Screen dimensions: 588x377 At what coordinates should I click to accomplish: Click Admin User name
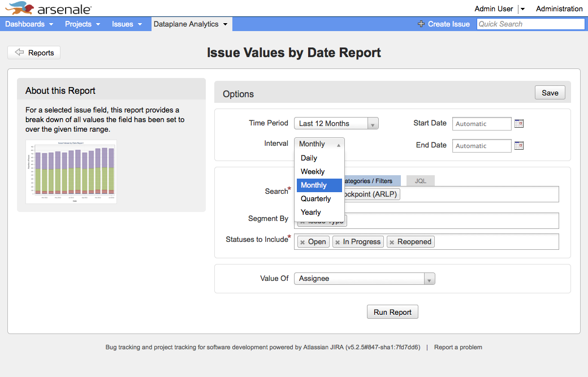tap(494, 8)
